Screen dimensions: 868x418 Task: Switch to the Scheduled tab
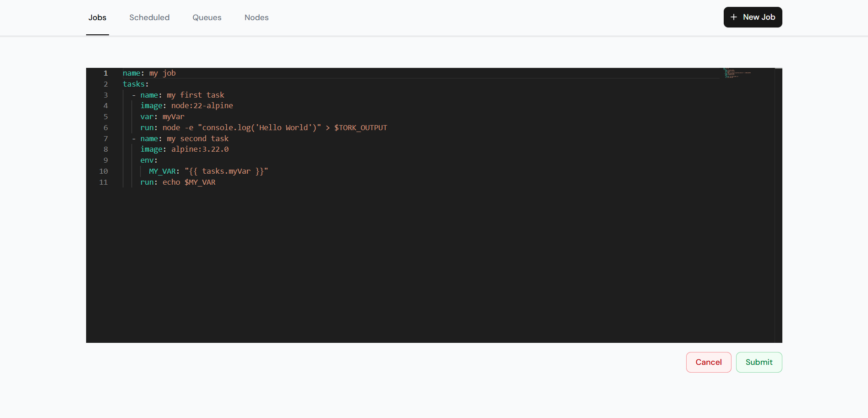click(x=149, y=17)
